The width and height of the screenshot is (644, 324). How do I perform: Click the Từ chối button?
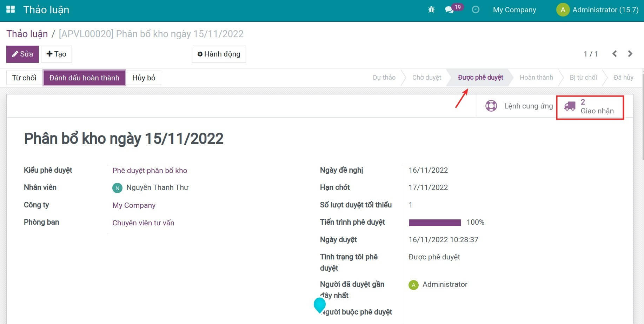pos(24,78)
